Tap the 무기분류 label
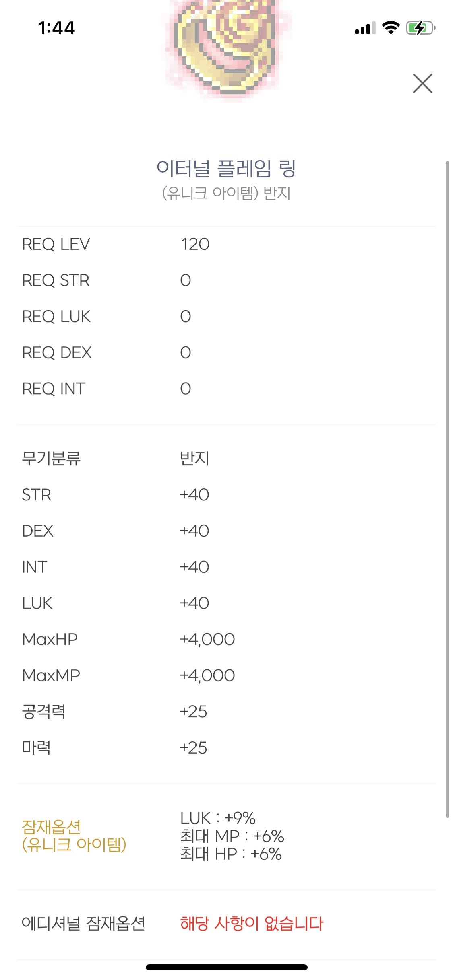This screenshot has width=453, height=980. 51,458
